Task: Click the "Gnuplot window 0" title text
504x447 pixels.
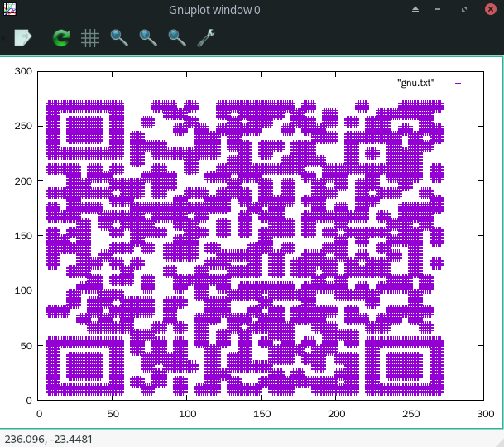Action: click(x=214, y=10)
